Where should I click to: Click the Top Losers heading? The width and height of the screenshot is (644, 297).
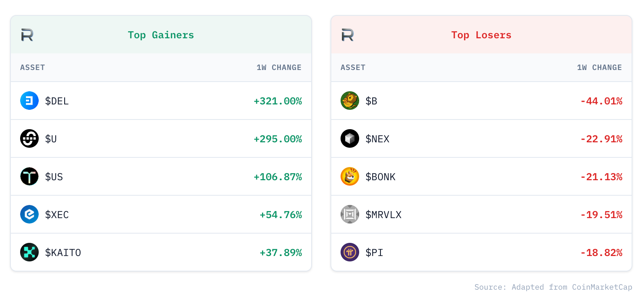pos(481,35)
